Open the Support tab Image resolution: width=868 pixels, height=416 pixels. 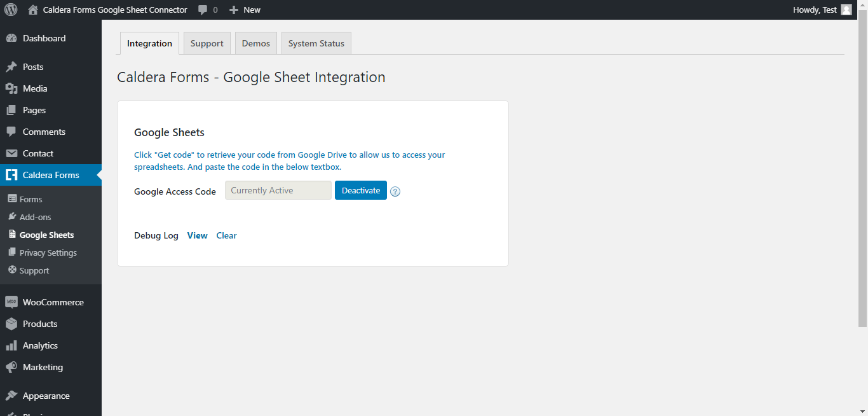click(x=207, y=43)
